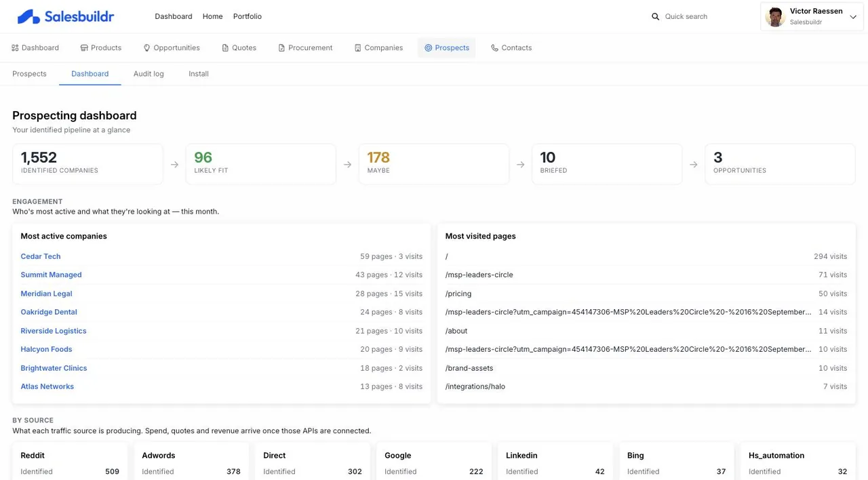
Task: Go to the Products module
Action: tap(100, 48)
